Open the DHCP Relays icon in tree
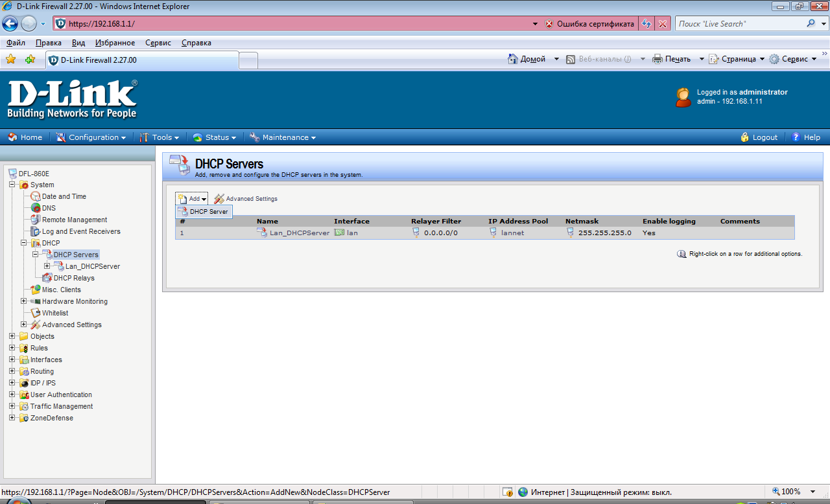 tap(47, 278)
